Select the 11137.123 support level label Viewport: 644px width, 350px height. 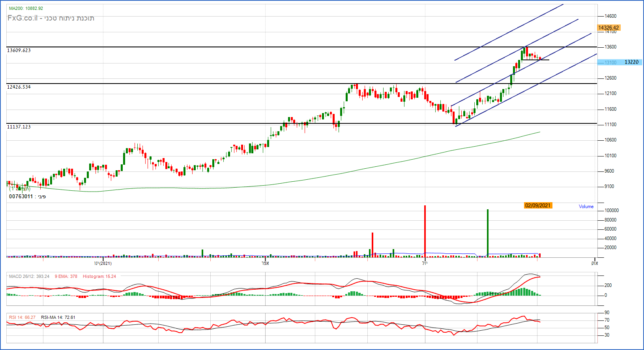coord(19,127)
